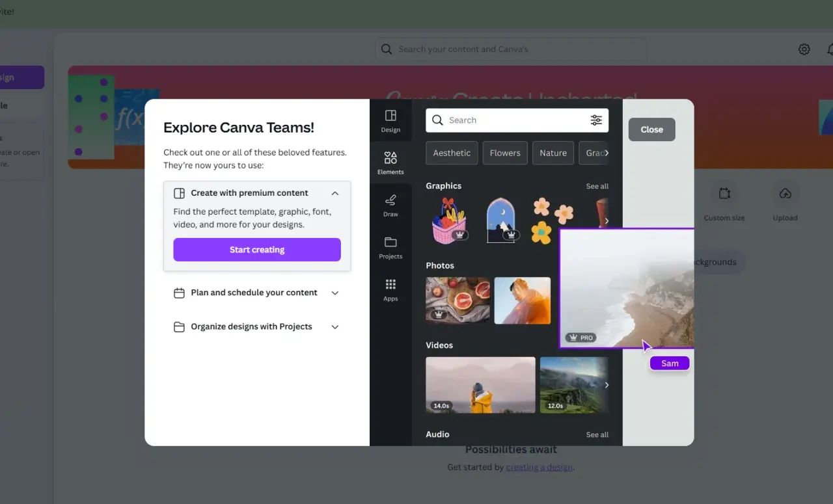Show more category chips with the arrow
Image resolution: width=833 pixels, height=504 pixels.
pos(606,153)
